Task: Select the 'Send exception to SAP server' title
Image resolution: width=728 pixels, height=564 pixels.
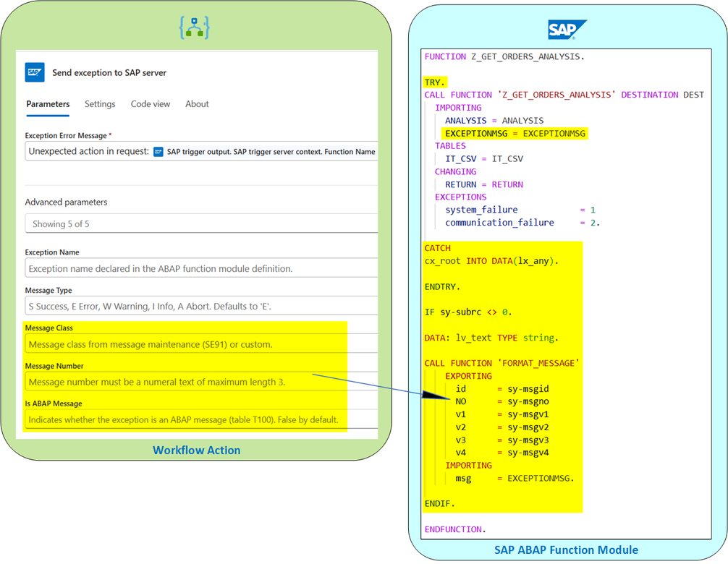Action: pyautogui.click(x=109, y=73)
